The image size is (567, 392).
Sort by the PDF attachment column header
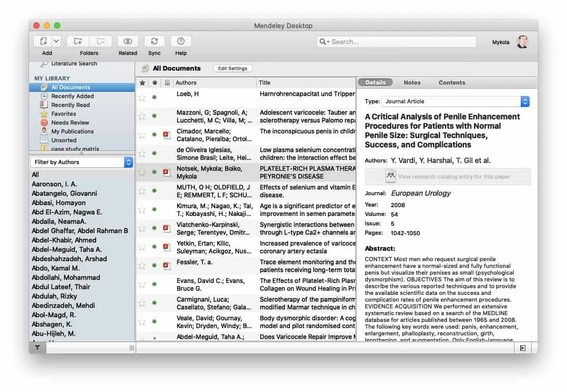167,83
